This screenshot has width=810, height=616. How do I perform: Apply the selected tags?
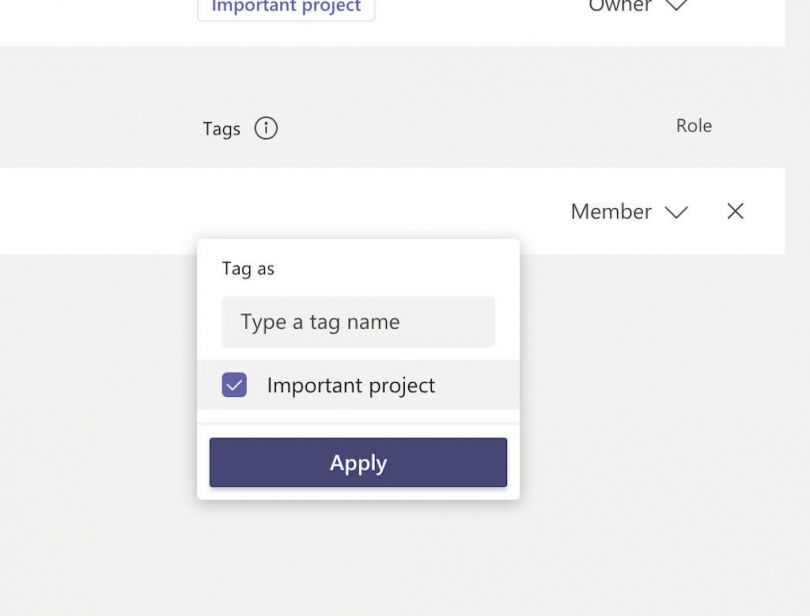point(357,462)
